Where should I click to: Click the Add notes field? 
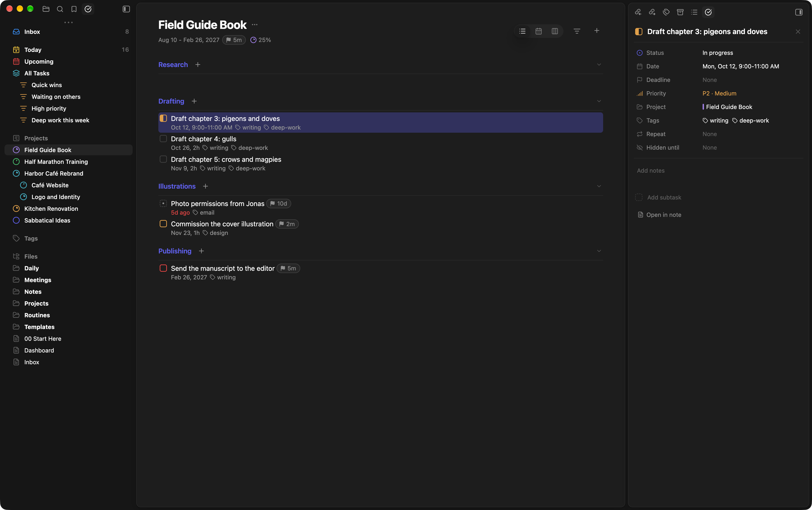pyautogui.click(x=651, y=171)
